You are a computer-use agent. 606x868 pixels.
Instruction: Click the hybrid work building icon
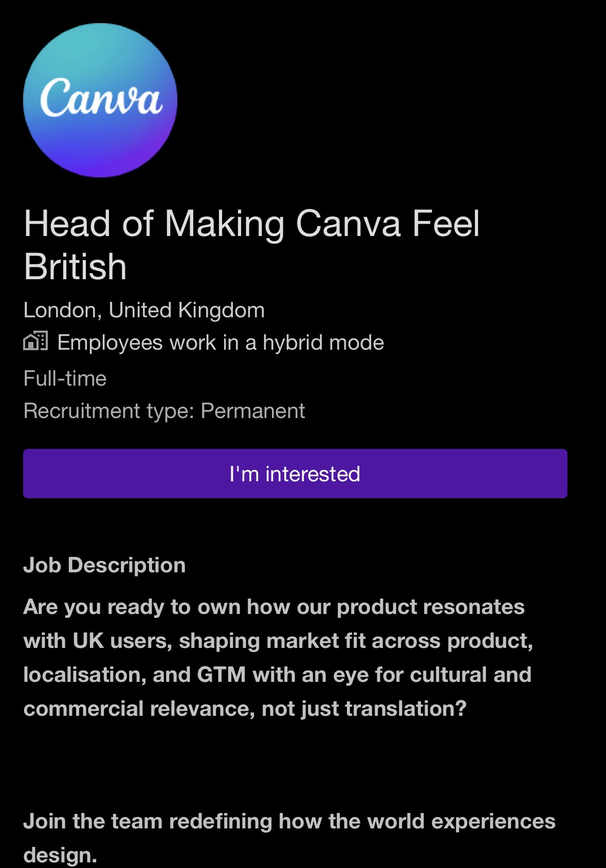point(35,341)
